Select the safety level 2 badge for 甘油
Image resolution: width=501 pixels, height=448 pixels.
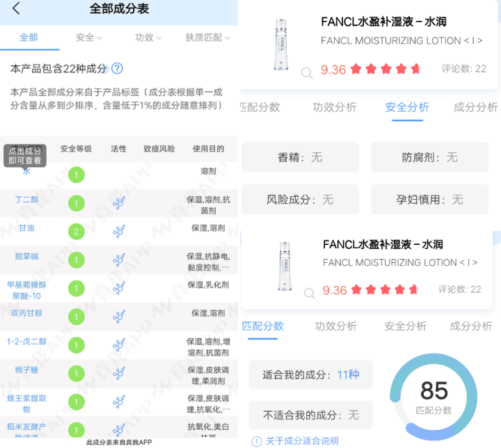pyautogui.click(x=77, y=232)
